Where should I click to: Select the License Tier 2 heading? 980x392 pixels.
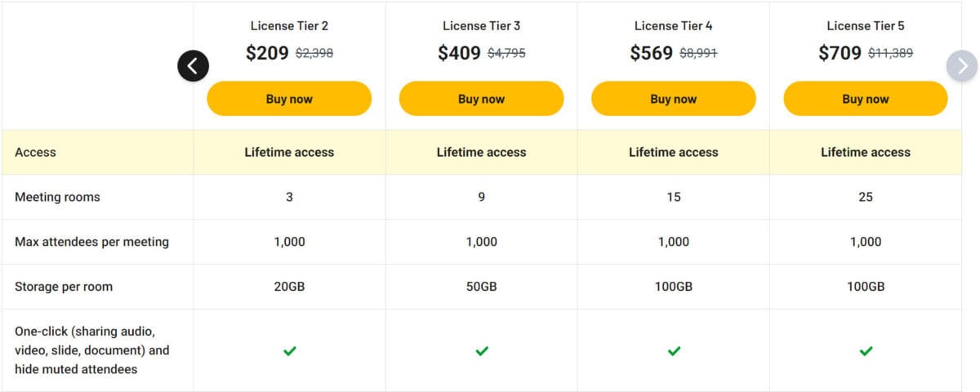(289, 26)
